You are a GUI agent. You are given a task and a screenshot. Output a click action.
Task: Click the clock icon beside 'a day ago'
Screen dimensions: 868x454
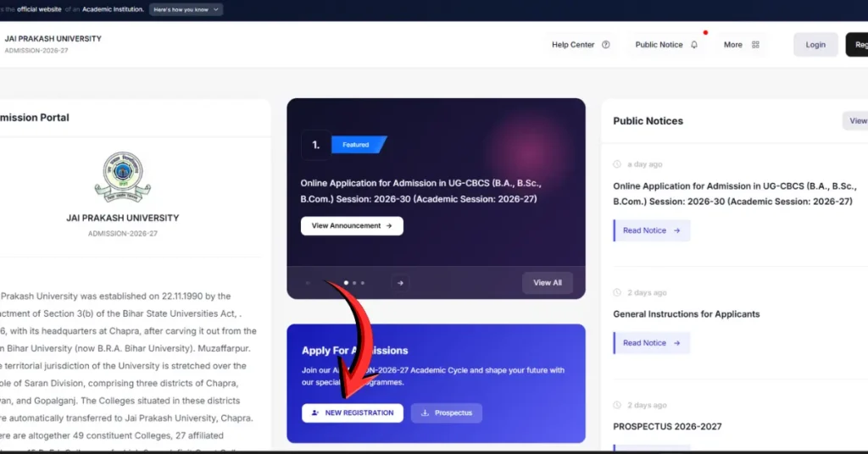click(617, 164)
